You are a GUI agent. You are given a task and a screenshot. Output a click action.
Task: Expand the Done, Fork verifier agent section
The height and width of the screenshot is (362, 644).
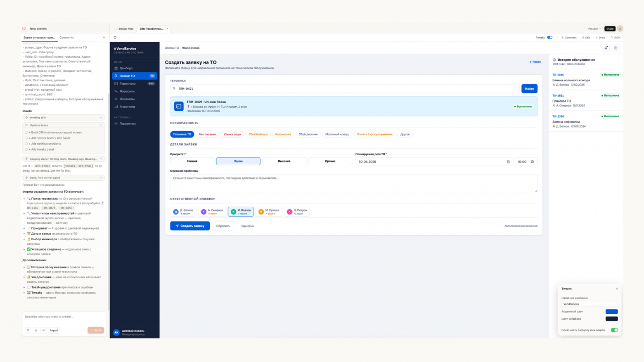(x=63, y=178)
